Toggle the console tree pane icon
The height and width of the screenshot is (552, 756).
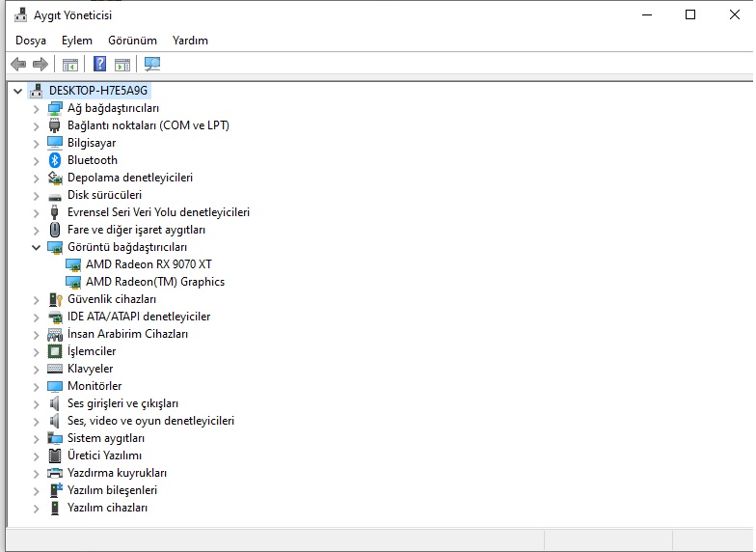click(69, 64)
